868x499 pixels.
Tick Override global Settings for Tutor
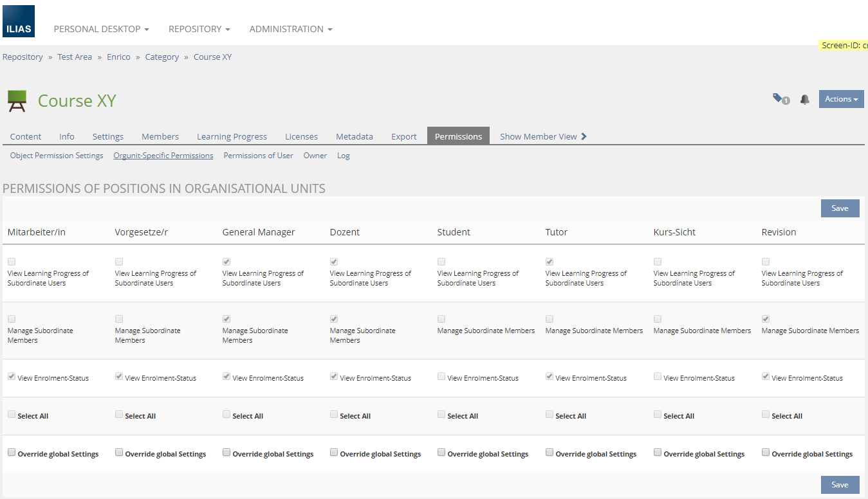pyautogui.click(x=549, y=453)
